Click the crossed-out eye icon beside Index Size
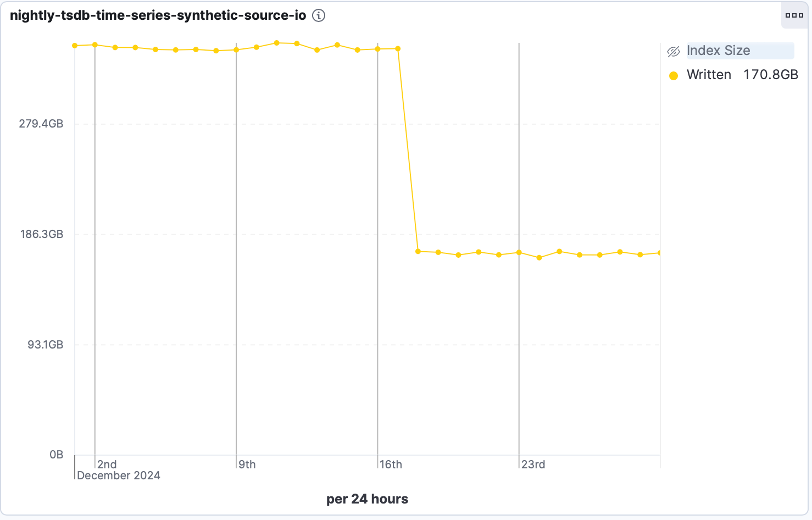The image size is (812, 520). 672,51
